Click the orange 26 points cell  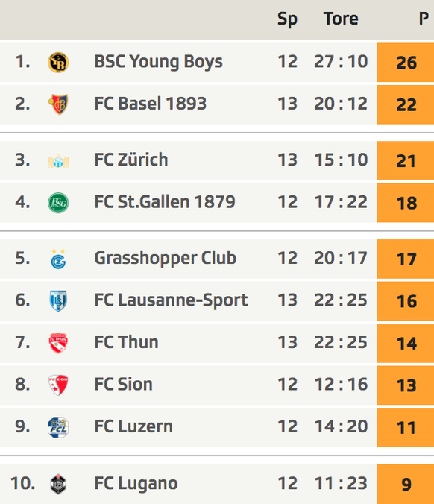pyautogui.click(x=406, y=63)
